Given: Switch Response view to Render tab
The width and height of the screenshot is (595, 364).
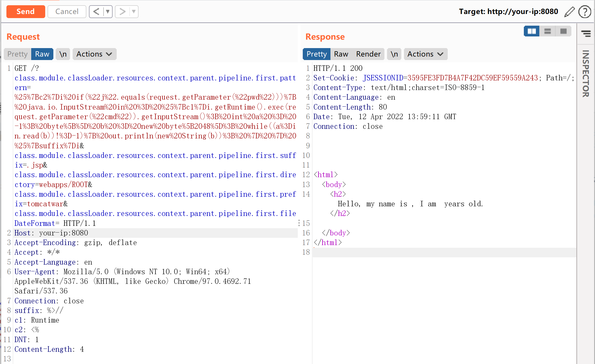Looking at the screenshot, I should click(x=368, y=54).
